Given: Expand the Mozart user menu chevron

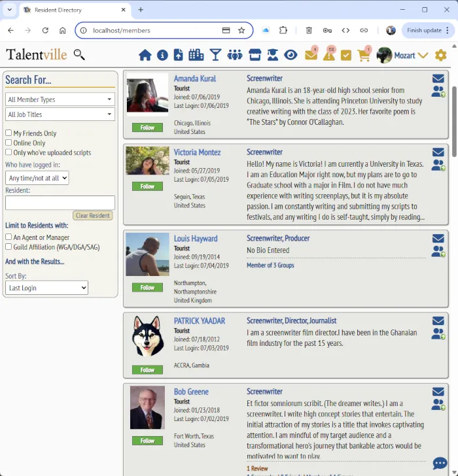Looking at the screenshot, I should tap(423, 56).
